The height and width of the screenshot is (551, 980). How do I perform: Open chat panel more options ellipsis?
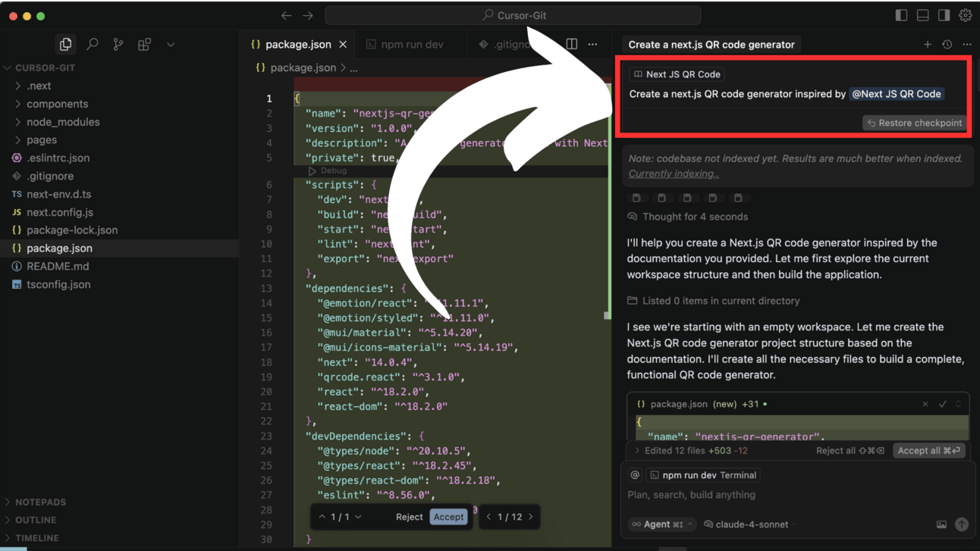967,45
